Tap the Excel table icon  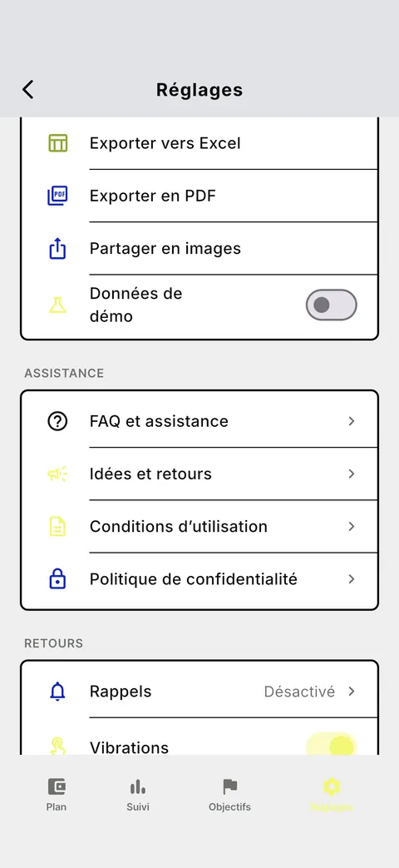pyautogui.click(x=57, y=143)
